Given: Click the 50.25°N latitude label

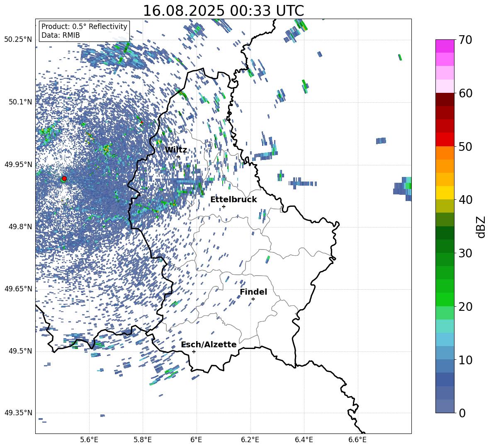Looking at the screenshot, I should 18,40.
